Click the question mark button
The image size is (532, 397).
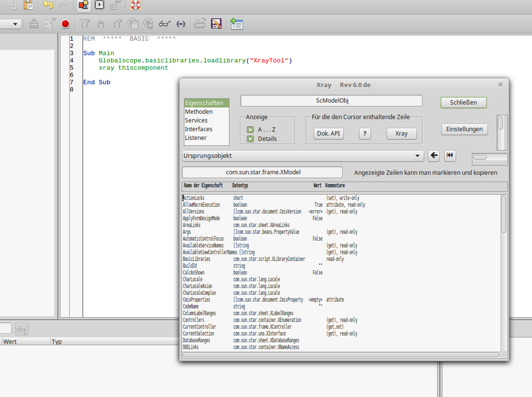(365, 134)
